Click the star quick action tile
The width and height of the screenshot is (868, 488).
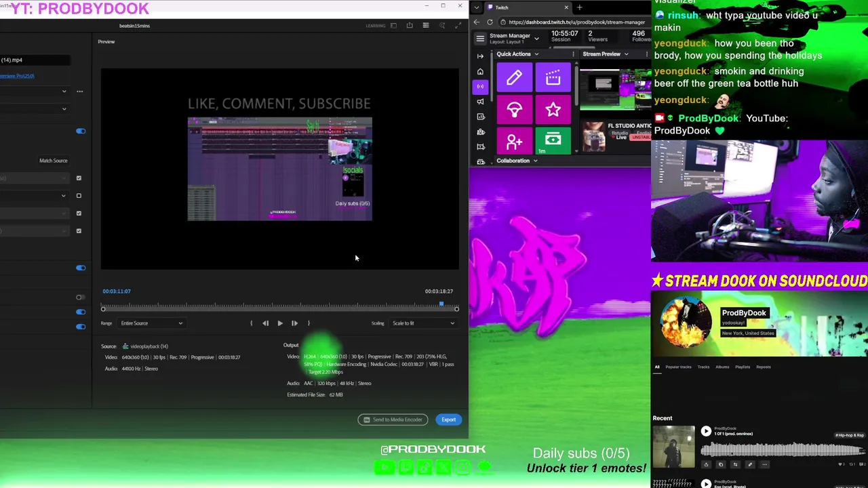click(x=553, y=110)
